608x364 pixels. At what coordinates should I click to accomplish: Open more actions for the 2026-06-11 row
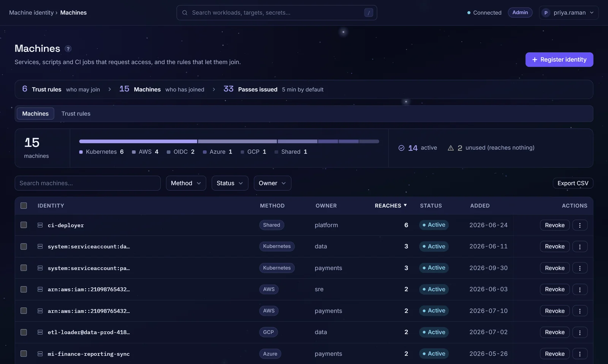[x=580, y=246]
